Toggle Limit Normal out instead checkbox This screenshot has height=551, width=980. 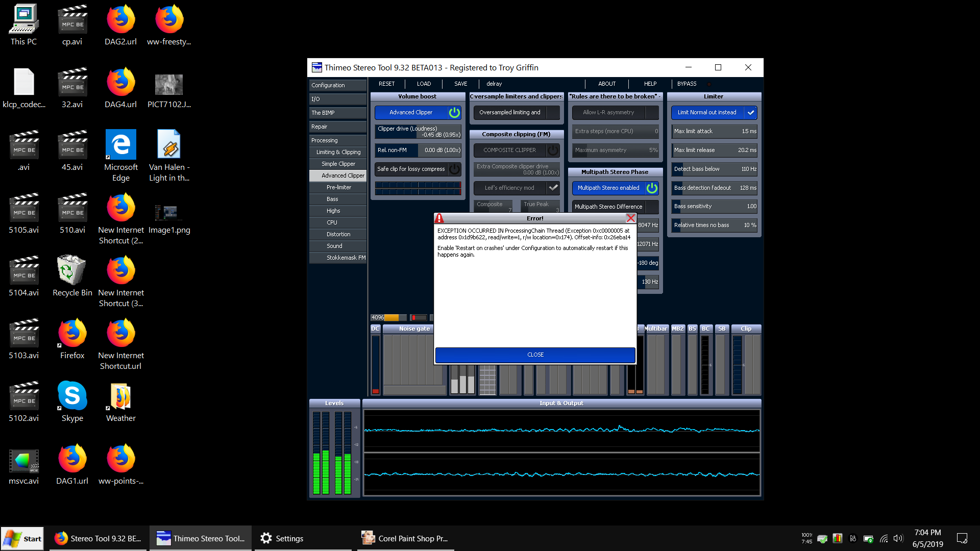click(x=751, y=112)
